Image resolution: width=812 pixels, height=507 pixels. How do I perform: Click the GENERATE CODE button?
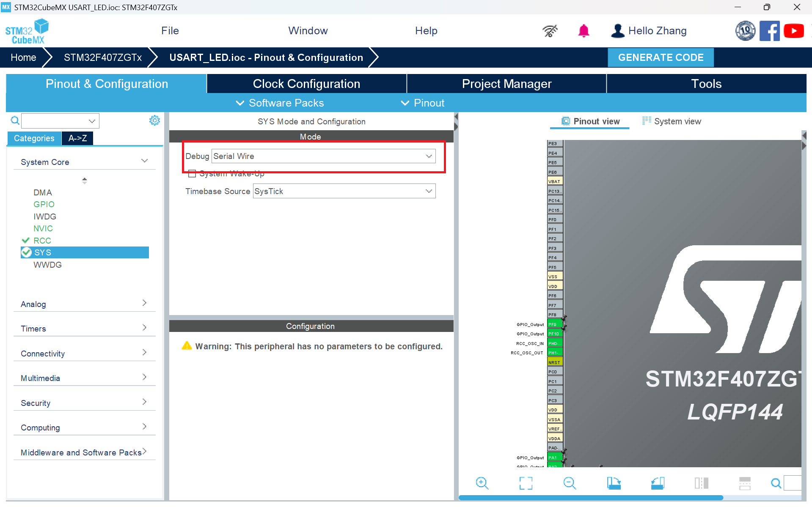pos(661,58)
